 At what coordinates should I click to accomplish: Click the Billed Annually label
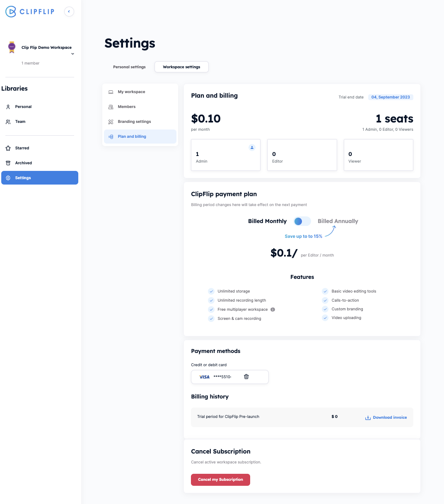click(338, 221)
